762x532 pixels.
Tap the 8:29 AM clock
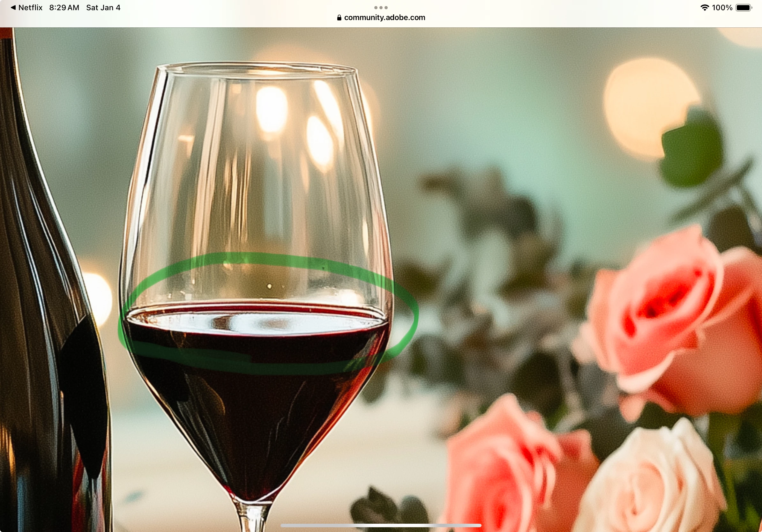pyautogui.click(x=64, y=8)
